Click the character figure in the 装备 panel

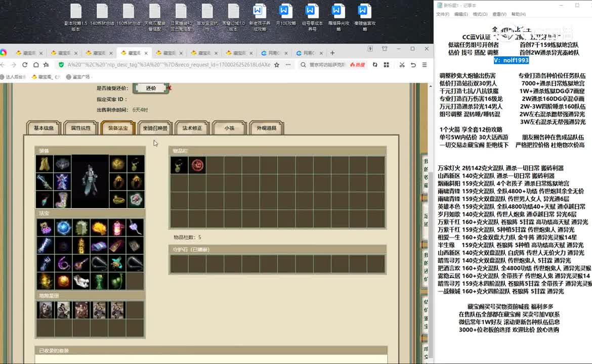[x=90, y=181]
